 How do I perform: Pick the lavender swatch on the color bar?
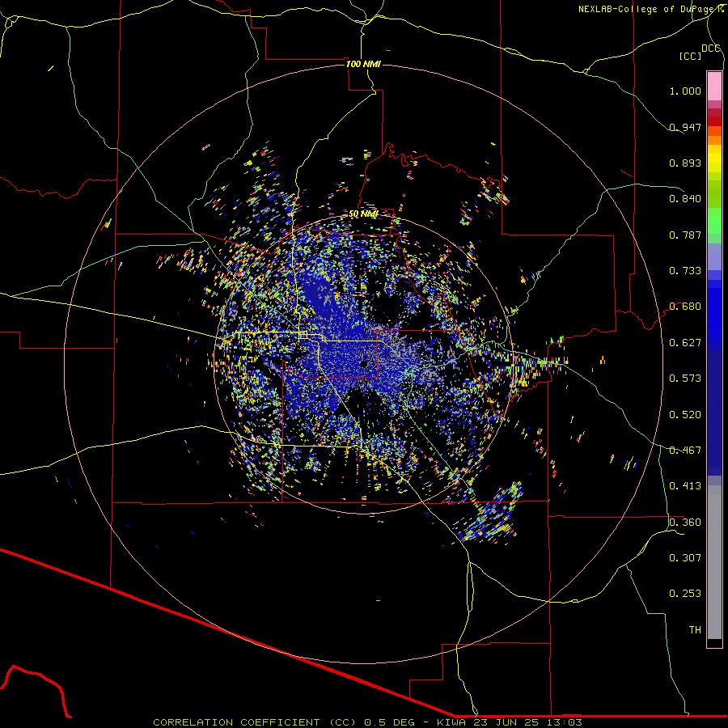(x=714, y=256)
